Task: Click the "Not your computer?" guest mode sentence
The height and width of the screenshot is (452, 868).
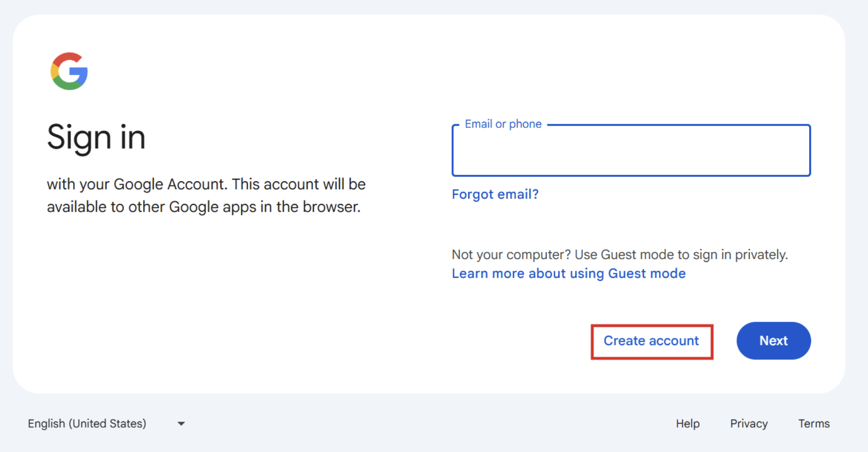Action: [x=619, y=254]
